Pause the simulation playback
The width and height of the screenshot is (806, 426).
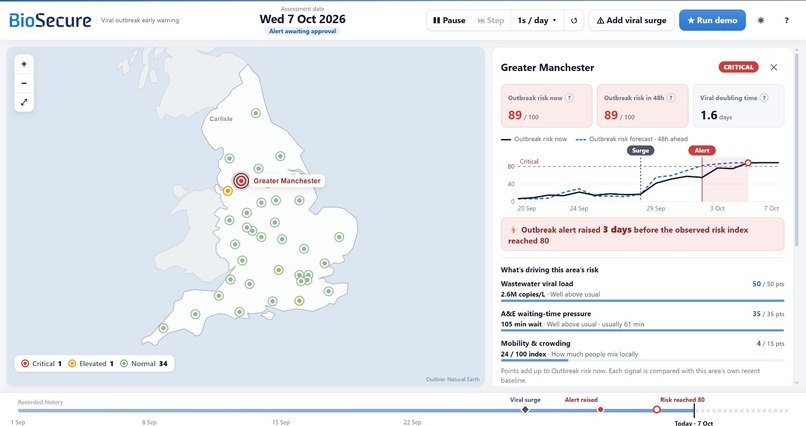tap(449, 21)
